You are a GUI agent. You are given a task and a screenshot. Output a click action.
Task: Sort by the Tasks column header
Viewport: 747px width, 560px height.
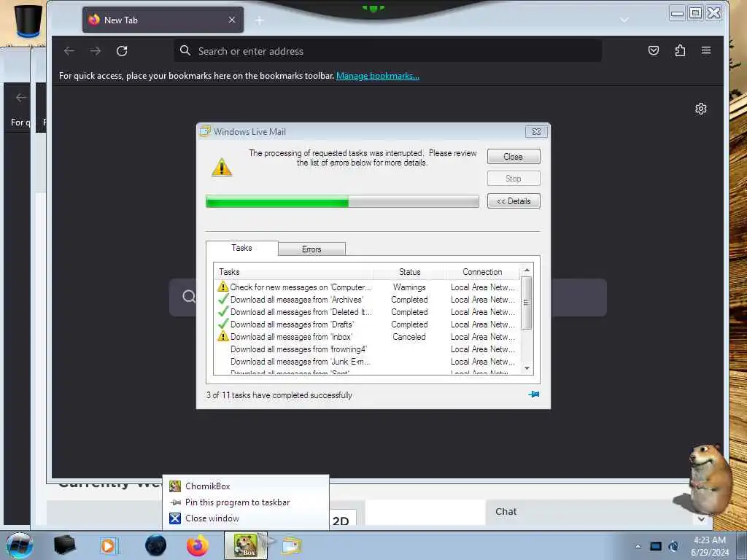pyautogui.click(x=293, y=272)
